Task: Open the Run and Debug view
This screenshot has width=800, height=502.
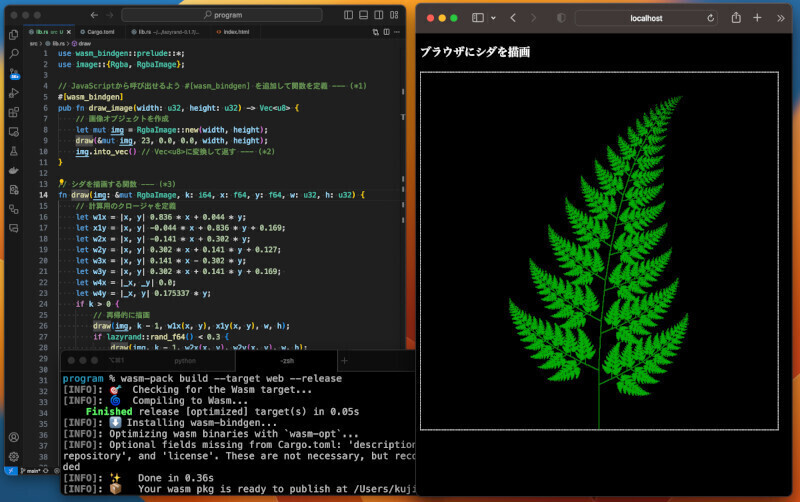Action: [13, 92]
